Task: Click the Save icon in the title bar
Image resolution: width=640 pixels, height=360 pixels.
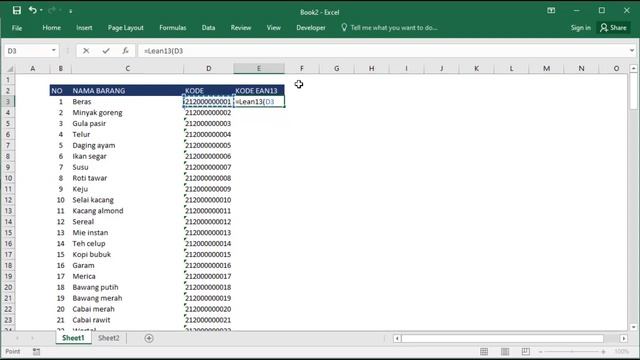Action: pyautogui.click(x=16, y=11)
